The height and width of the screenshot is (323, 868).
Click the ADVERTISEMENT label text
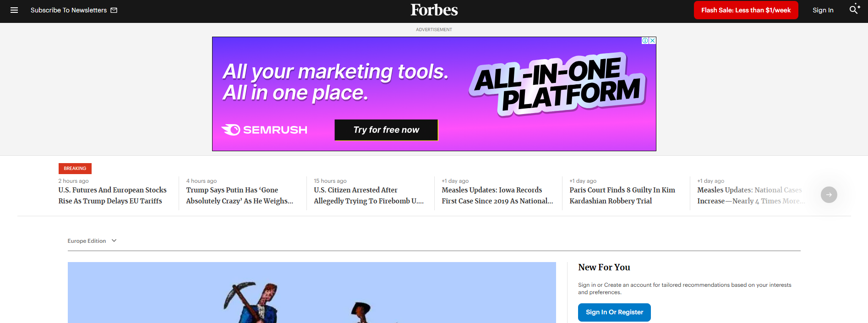pyautogui.click(x=434, y=30)
